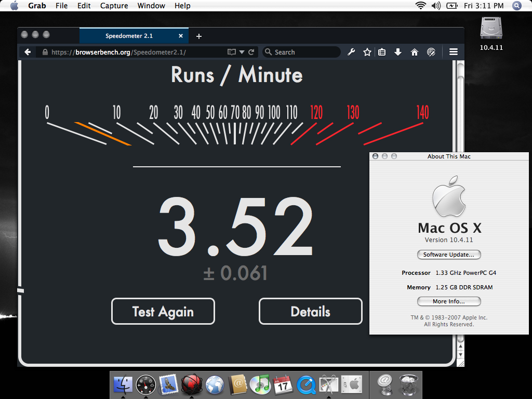
Task: Open the Details button for results
Action: [311, 311]
